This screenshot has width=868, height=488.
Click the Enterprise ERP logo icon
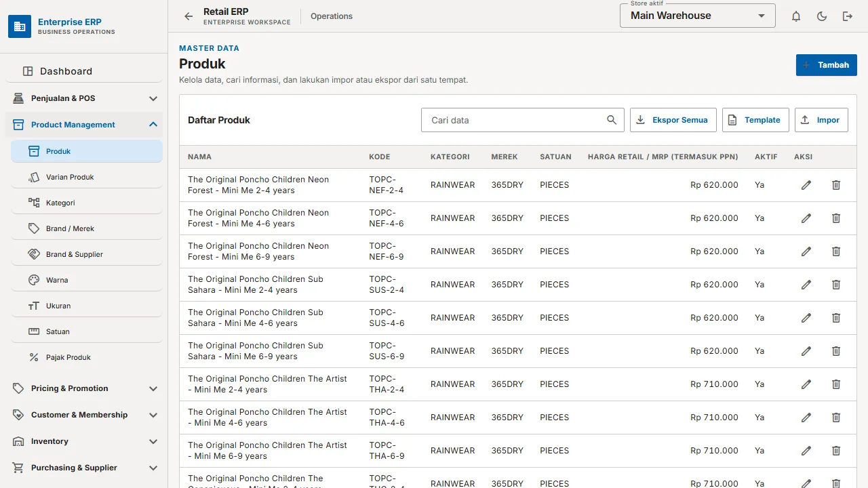(x=20, y=26)
